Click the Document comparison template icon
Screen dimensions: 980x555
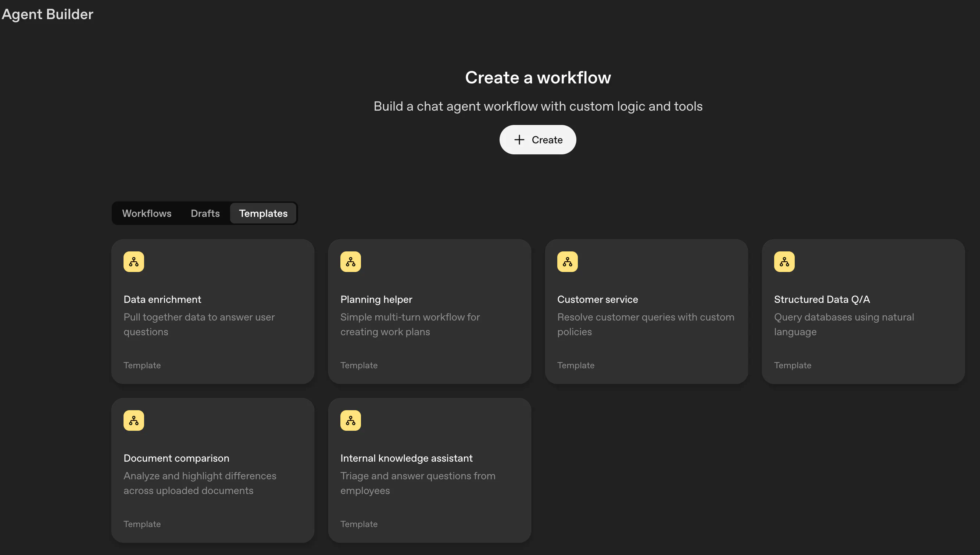point(133,420)
